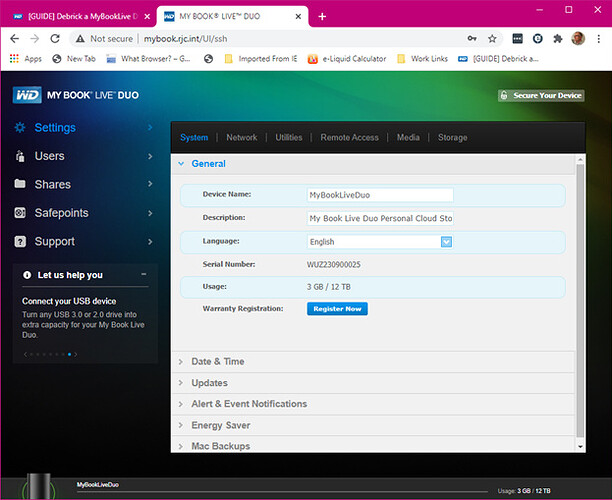Image resolution: width=612 pixels, height=500 pixels.
Task: Open the Imported From IE bookmark folder
Action: [261, 59]
